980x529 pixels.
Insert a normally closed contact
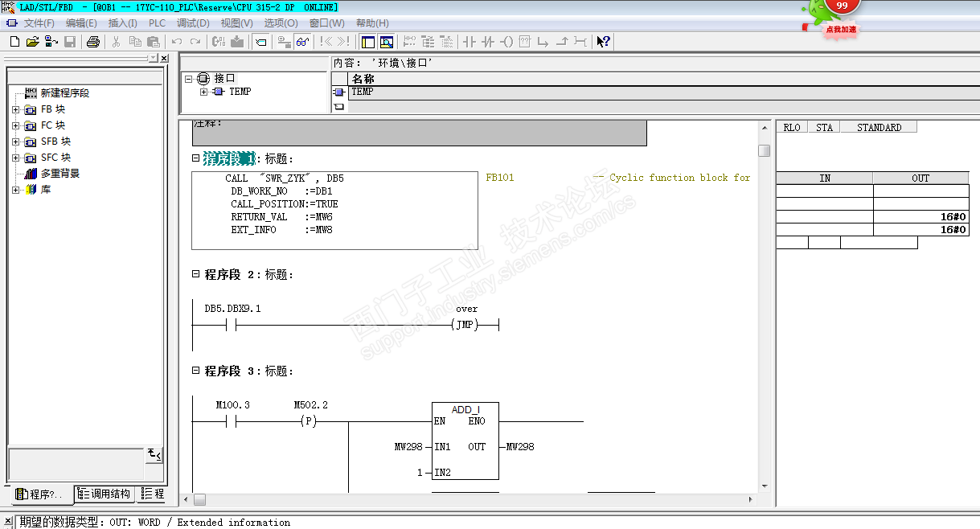click(488, 42)
